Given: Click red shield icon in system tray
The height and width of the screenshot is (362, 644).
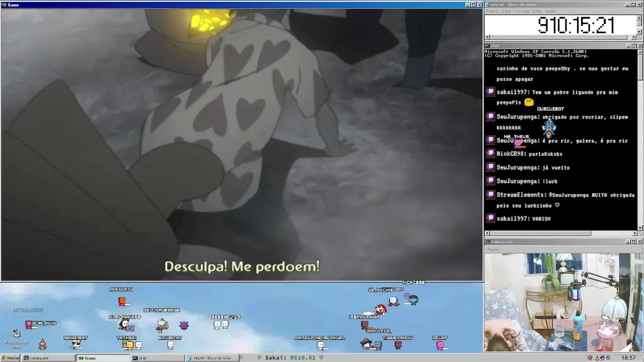Looking at the screenshot, I should pyautogui.click(x=590, y=358).
